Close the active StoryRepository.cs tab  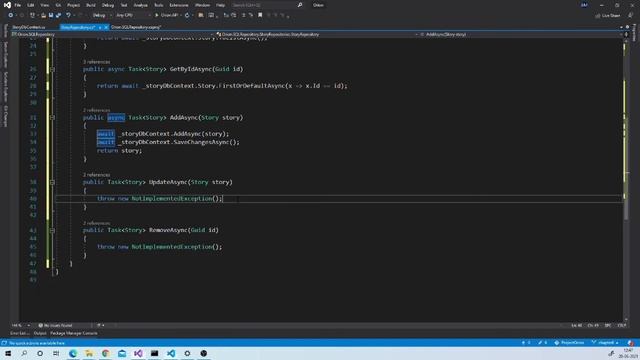tap(106, 27)
